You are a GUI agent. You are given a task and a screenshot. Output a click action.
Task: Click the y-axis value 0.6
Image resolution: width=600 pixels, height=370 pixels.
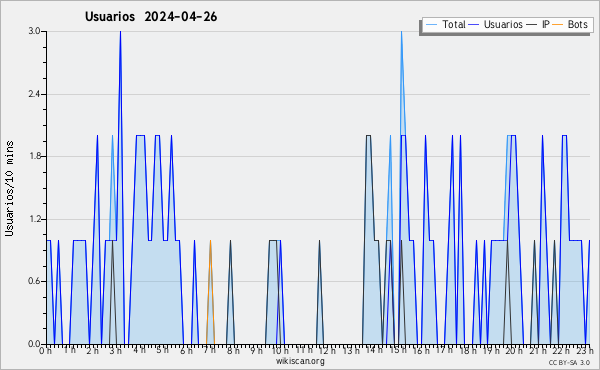coord(34,282)
